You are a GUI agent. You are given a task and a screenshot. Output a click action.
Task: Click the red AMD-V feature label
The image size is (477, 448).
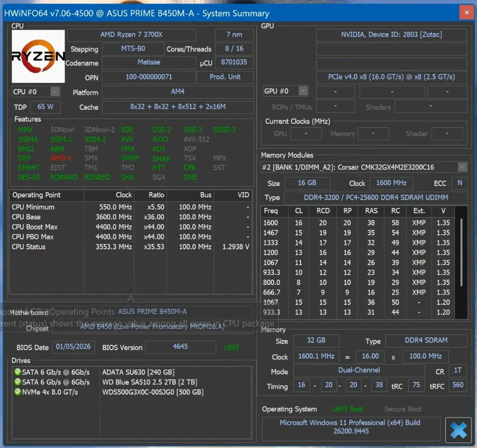coord(61,158)
